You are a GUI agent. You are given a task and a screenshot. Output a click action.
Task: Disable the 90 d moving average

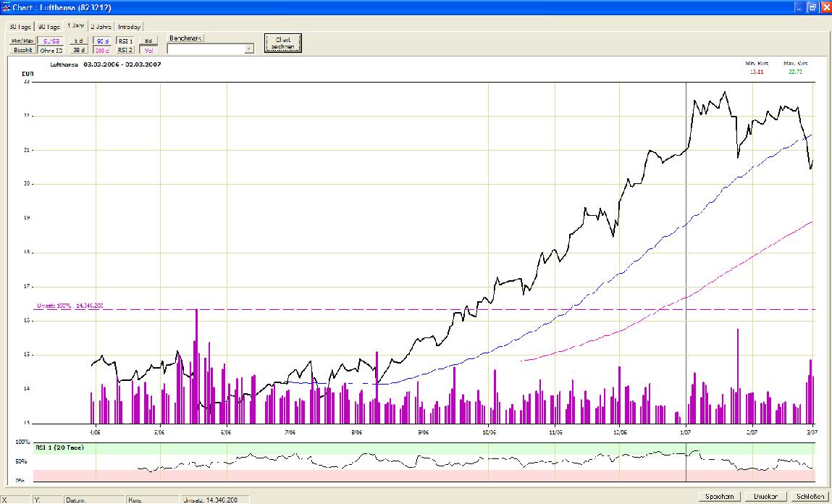tap(102, 41)
